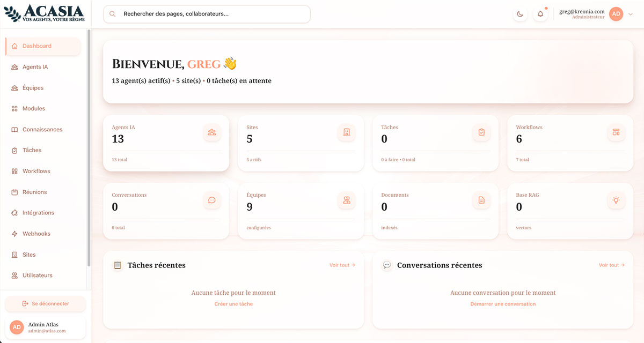Toggle dark mode with the moon icon
Screen dimensions: 644x343
point(520,14)
